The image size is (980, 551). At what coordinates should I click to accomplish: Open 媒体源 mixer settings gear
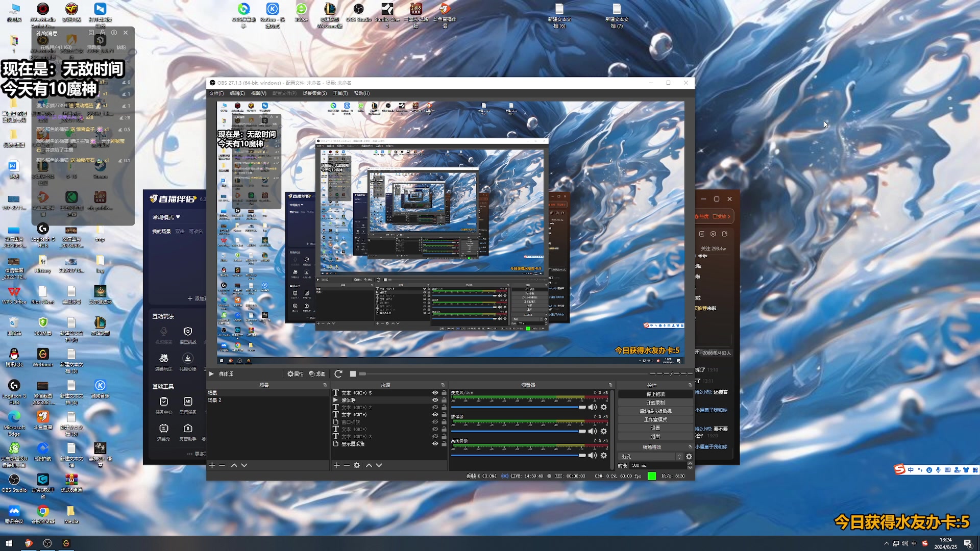tap(604, 431)
